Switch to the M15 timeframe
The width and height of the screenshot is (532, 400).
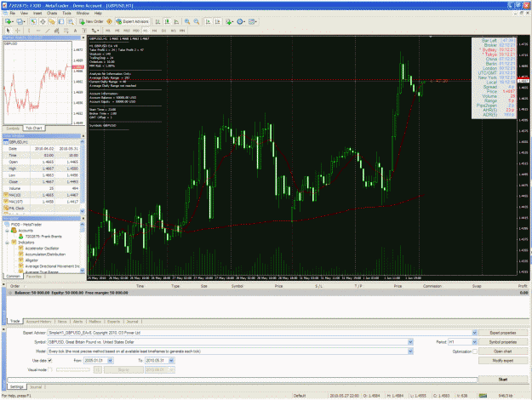pyautogui.click(x=126, y=31)
